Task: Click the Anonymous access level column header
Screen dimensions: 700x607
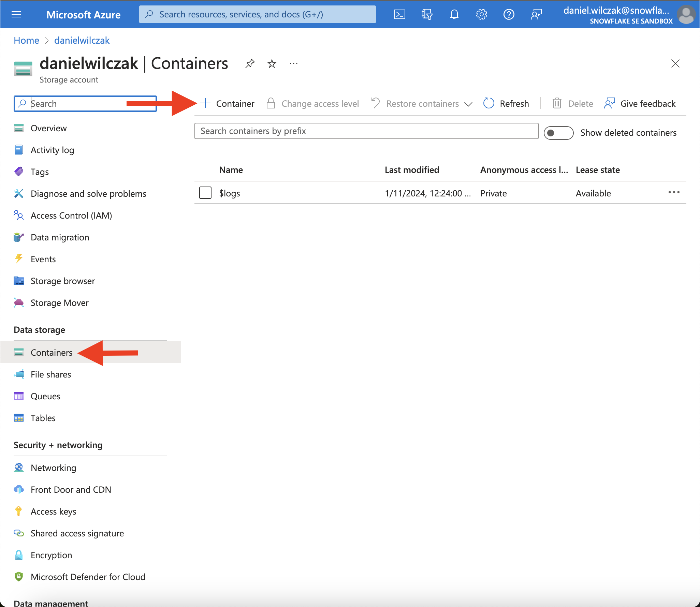Action: pyautogui.click(x=524, y=170)
